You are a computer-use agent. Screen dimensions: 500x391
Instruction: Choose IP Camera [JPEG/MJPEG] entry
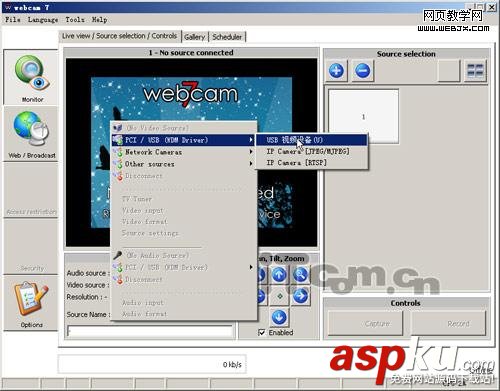pyautogui.click(x=312, y=151)
